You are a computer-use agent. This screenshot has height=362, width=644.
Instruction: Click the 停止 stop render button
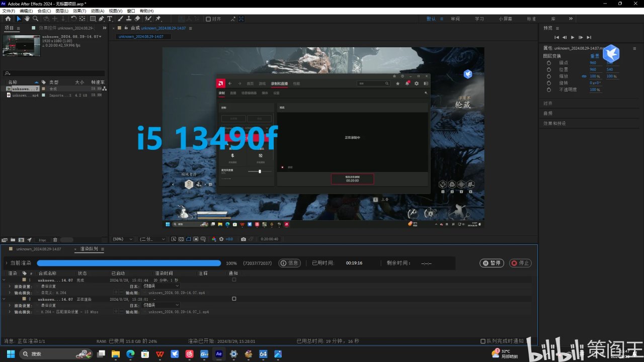click(520, 263)
